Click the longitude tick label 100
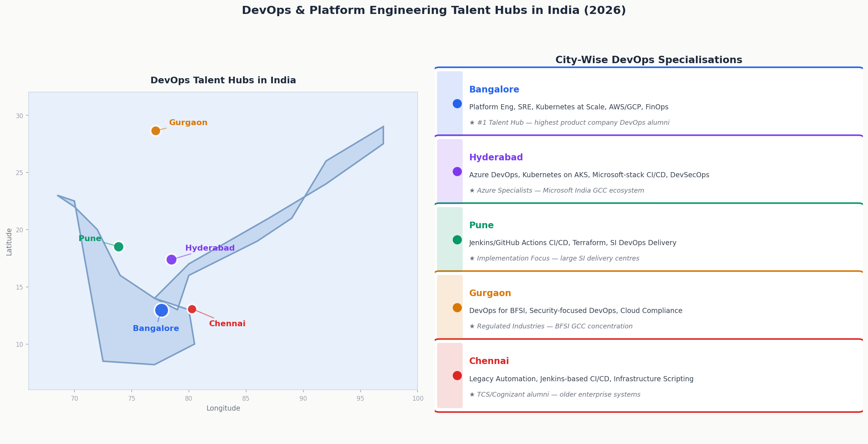868x444 pixels. coord(417,398)
